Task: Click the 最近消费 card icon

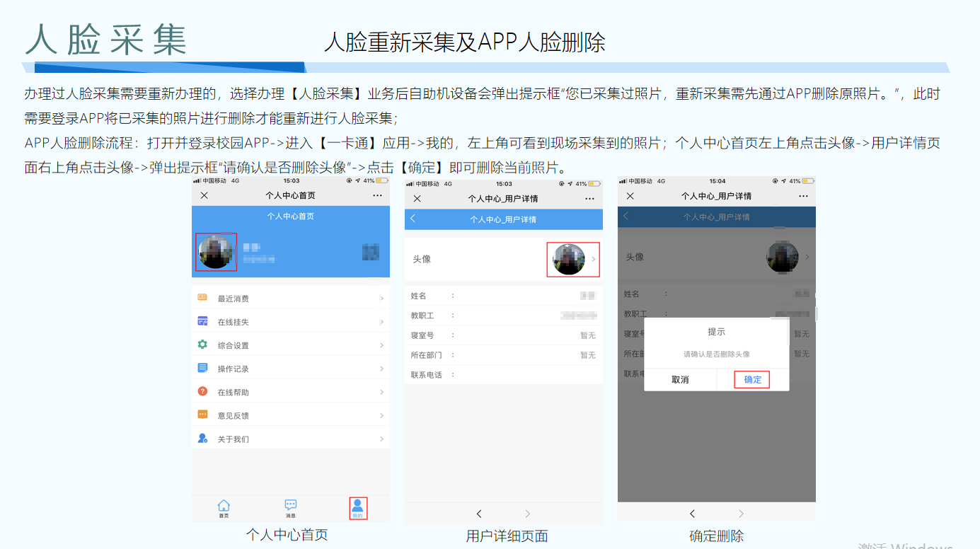Action: pos(202,298)
